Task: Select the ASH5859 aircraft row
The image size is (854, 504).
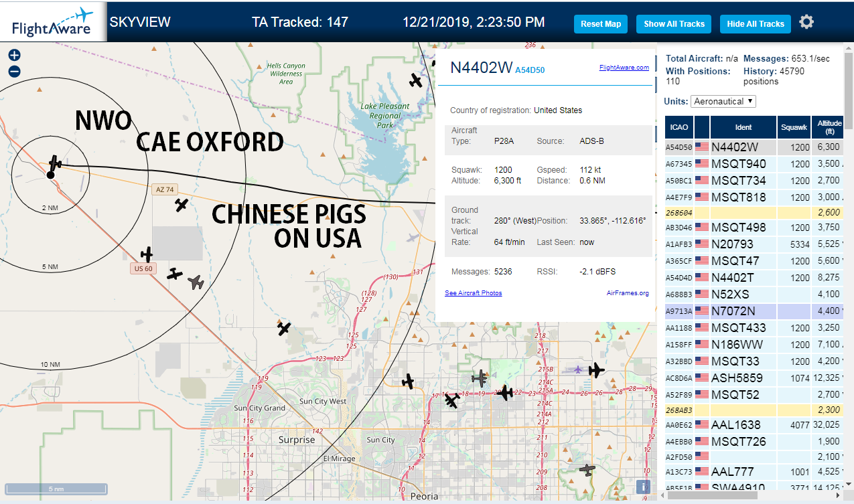Action: click(754, 378)
